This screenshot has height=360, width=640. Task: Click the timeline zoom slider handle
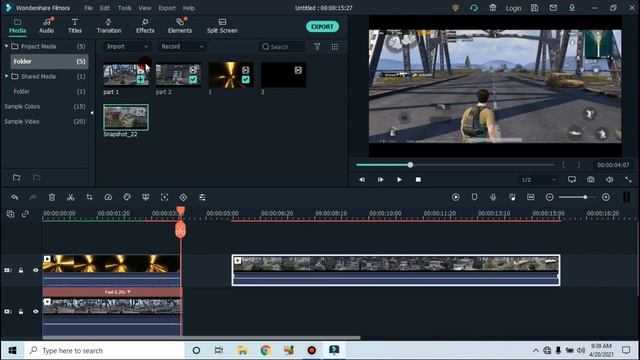(585, 198)
